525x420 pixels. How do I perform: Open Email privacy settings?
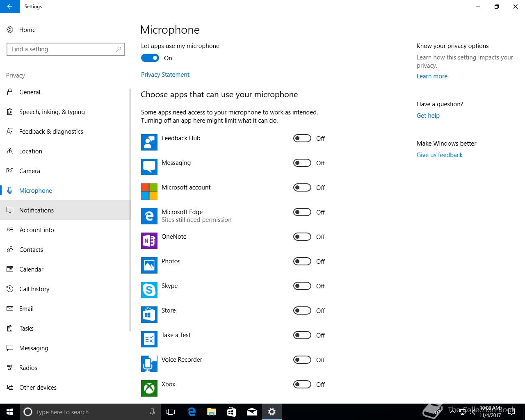(x=65, y=309)
